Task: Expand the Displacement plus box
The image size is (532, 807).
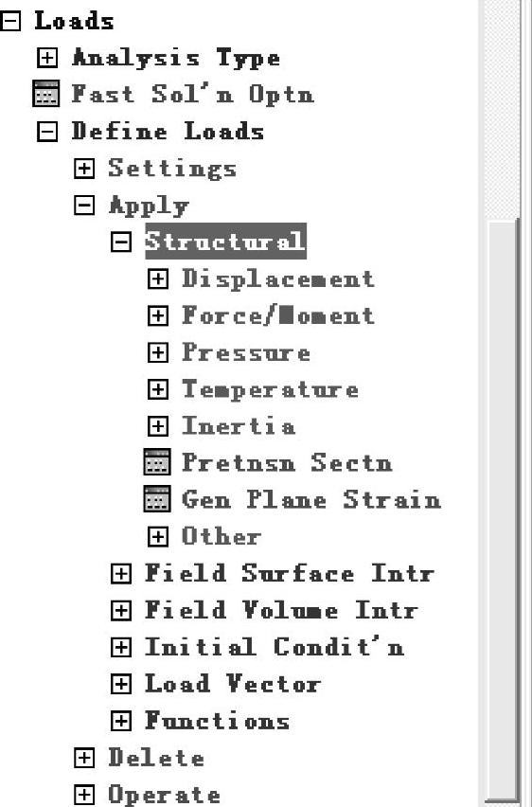Action: pos(158,279)
